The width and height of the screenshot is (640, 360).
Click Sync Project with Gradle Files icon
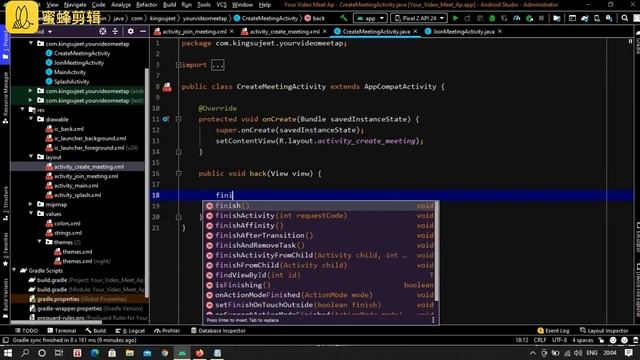pyautogui.click(x=584, y=18)
